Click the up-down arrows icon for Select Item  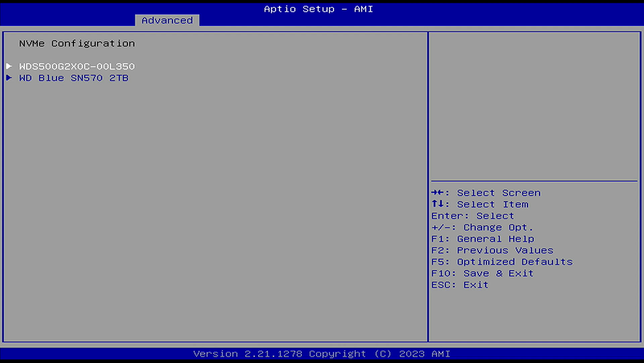pyautogui.click(x=438, y=204)
